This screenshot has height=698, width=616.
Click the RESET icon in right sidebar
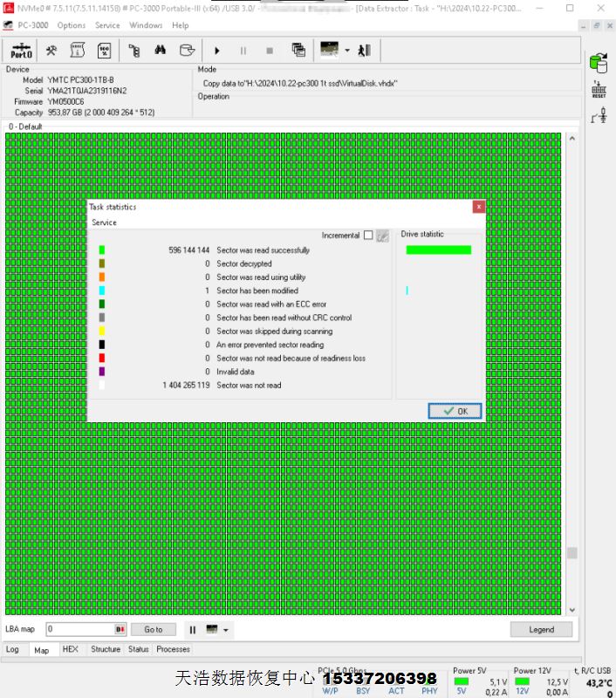pos(599,89)
